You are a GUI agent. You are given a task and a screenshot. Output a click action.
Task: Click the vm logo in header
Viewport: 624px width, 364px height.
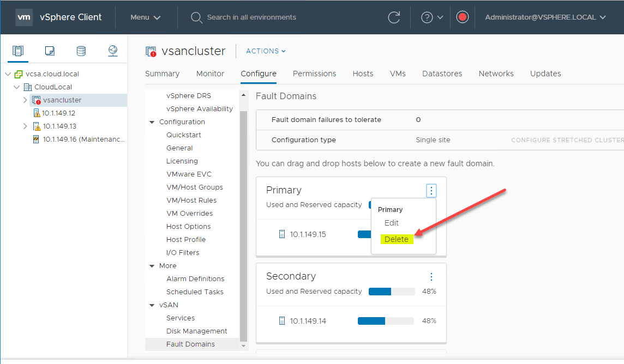(x=24, y=17)
